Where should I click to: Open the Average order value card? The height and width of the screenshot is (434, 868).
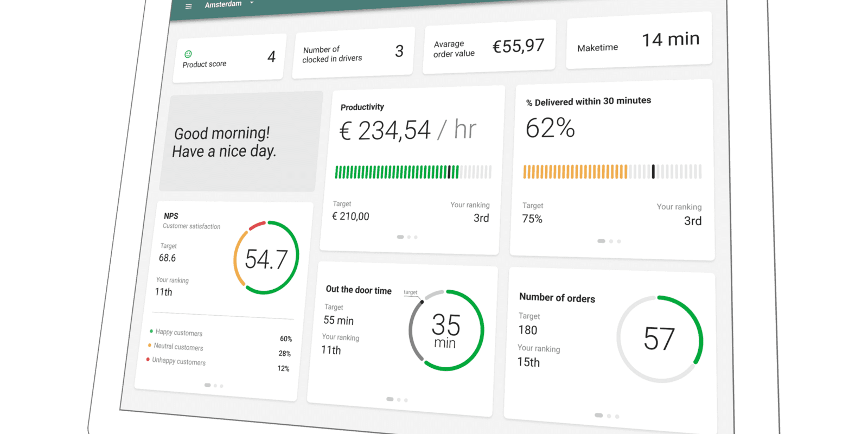[x=489, y=48]
